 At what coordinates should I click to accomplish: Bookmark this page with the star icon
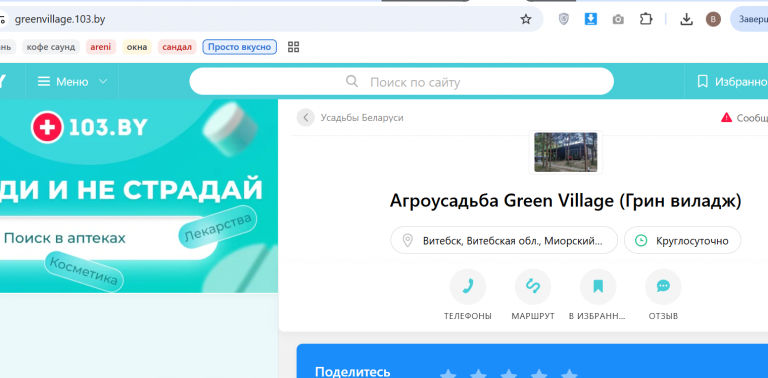[x=526, y=20]
